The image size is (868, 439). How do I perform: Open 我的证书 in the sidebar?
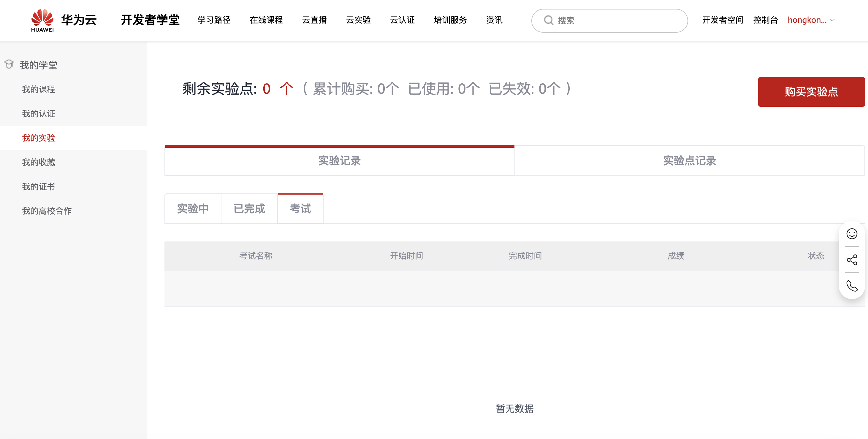click(x=38, y=187)
